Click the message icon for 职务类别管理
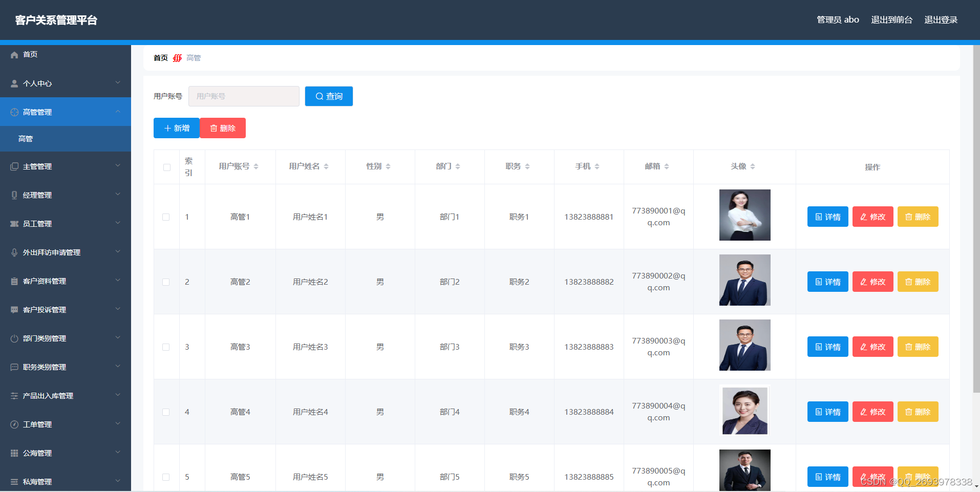Image resolution: width=980 pixels, height=492 pixels. click(14, 367)
